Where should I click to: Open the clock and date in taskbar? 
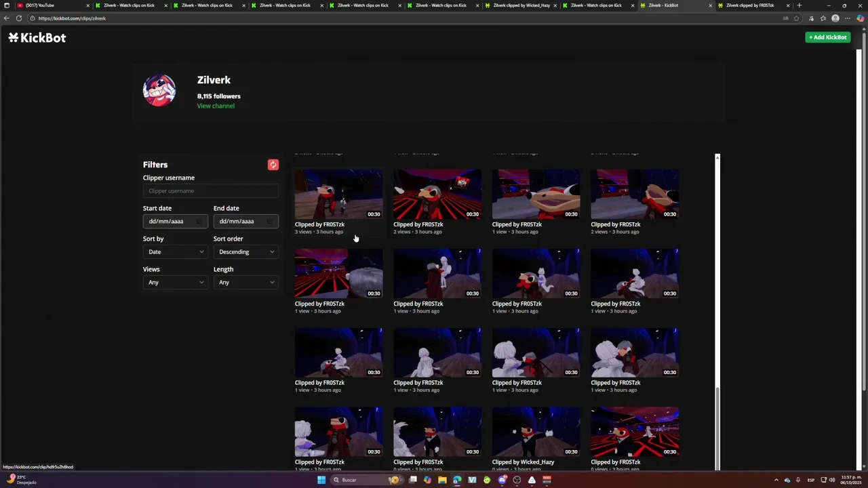(850, 480)
